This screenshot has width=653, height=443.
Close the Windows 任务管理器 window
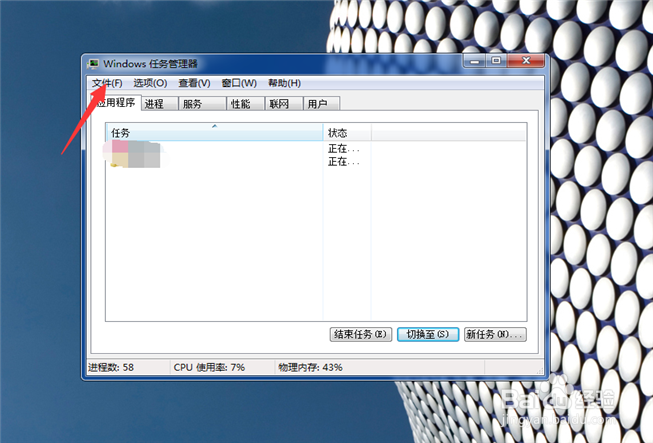point(526,61)
